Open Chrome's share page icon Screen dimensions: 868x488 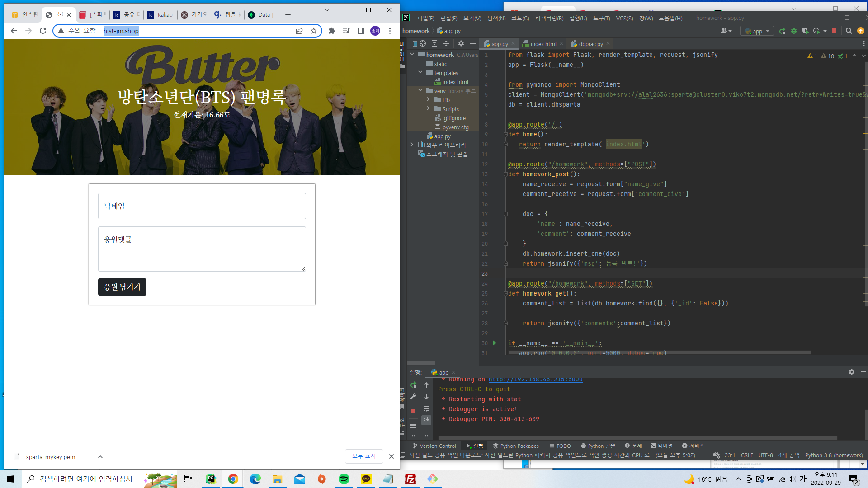point(299,31)
